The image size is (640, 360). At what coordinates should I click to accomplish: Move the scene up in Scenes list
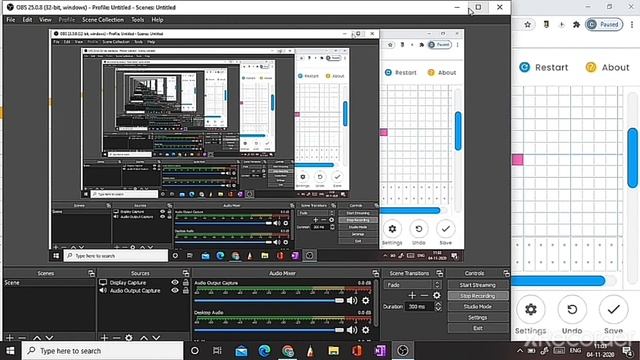pyautogui.click(x=37, y=338)
